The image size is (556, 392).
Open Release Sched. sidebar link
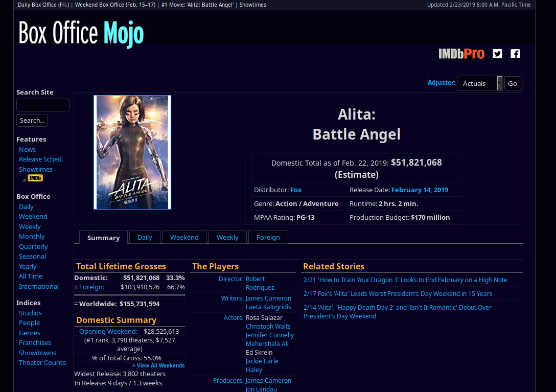(x=41, y=159)
